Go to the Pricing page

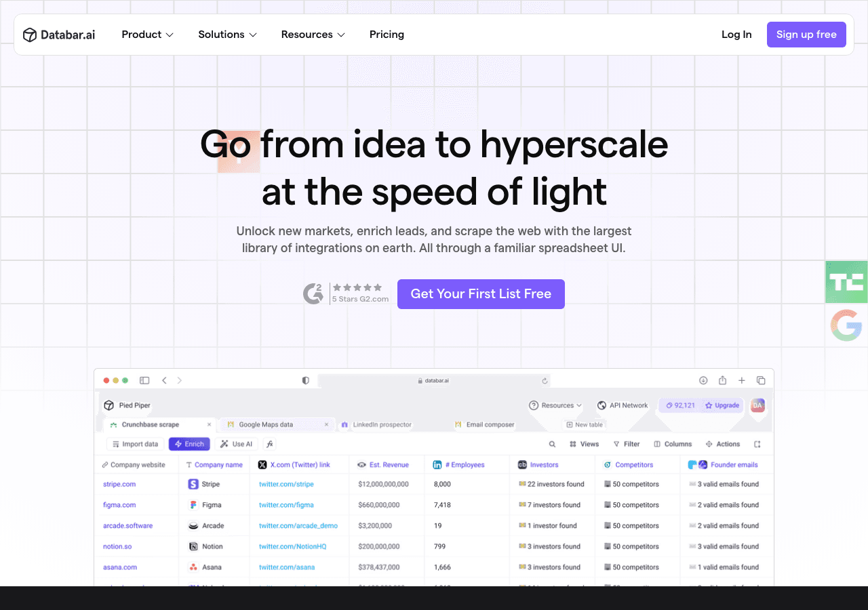[387, 35]
